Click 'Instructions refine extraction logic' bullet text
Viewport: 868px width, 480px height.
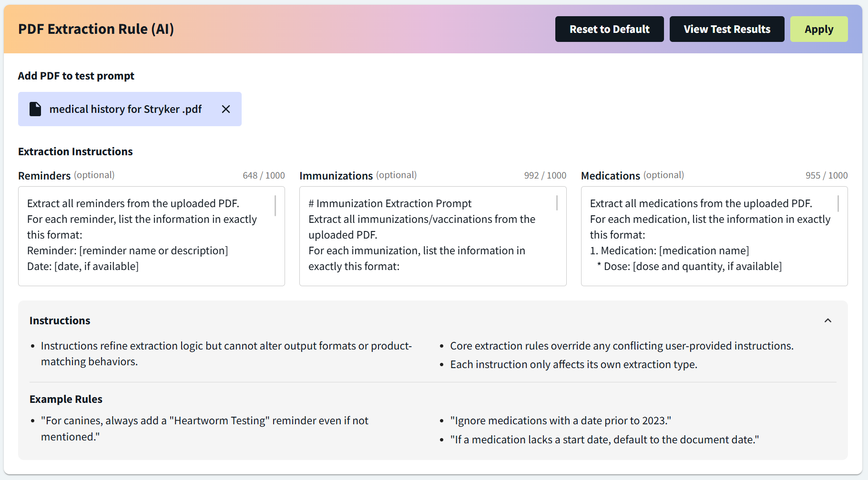coord(226,353)
